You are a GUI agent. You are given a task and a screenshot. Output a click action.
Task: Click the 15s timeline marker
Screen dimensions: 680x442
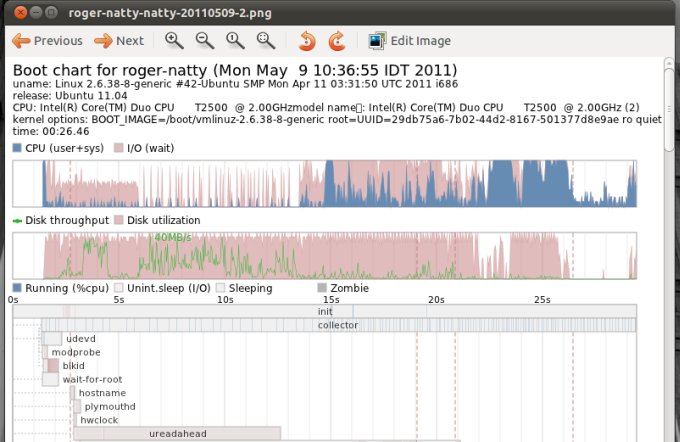click(329, 299)
